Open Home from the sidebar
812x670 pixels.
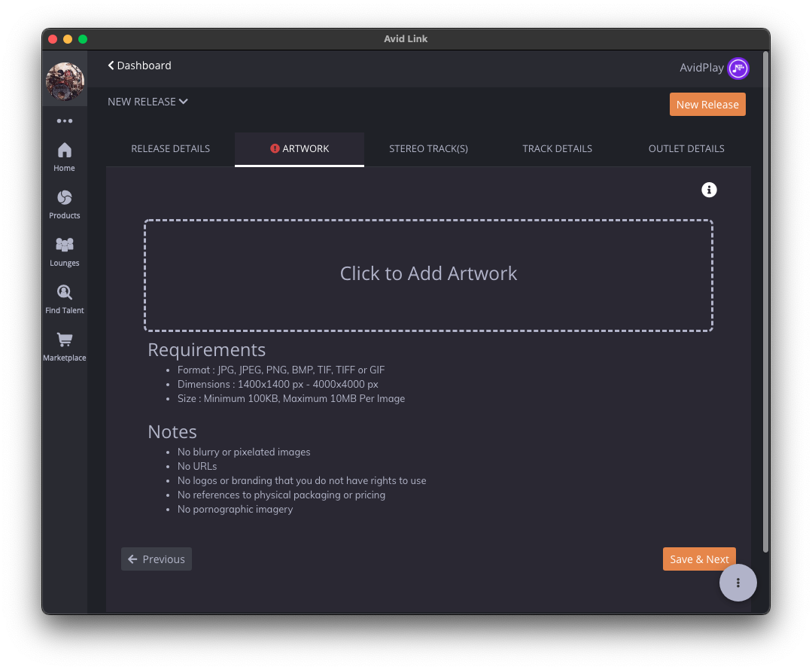pyautogui.click(x=64, y=154)
